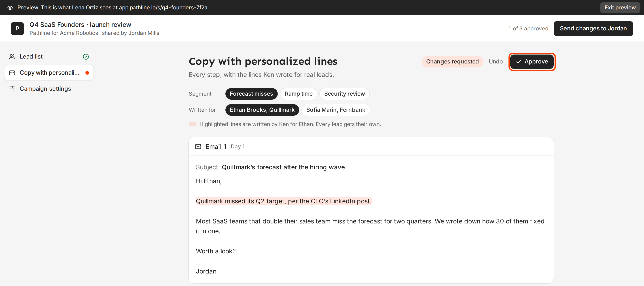Click the eye preview icon in top bar
The width and height of the screenshot is (644, 286).
[10, 8]
